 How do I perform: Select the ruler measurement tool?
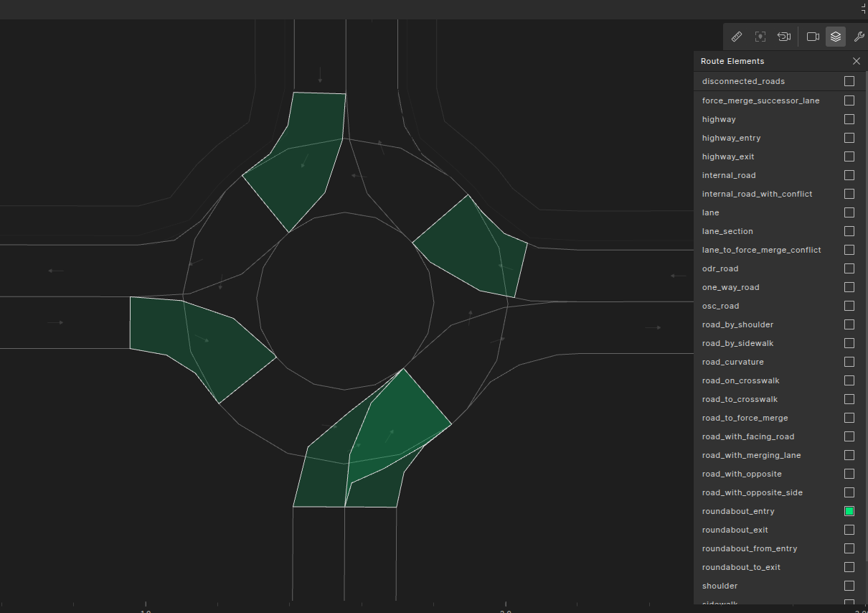point(736,37)
